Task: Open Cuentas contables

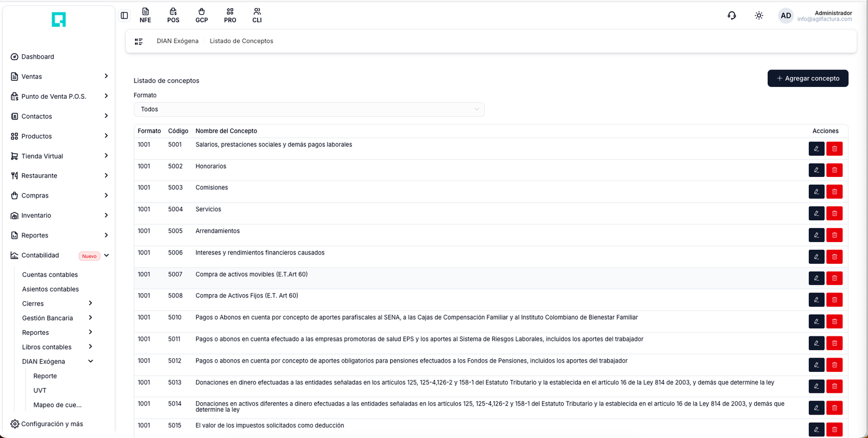Action: coord(50,275)
